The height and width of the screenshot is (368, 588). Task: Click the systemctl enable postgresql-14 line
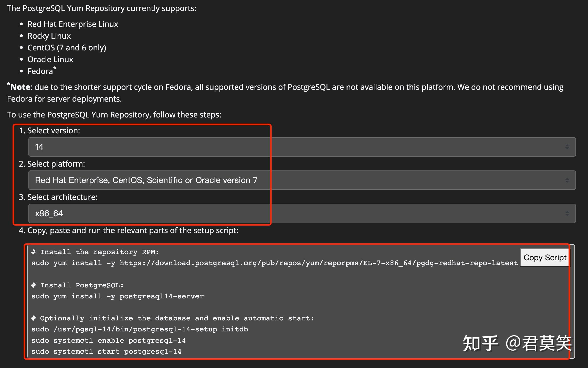(x=109, y=340)
